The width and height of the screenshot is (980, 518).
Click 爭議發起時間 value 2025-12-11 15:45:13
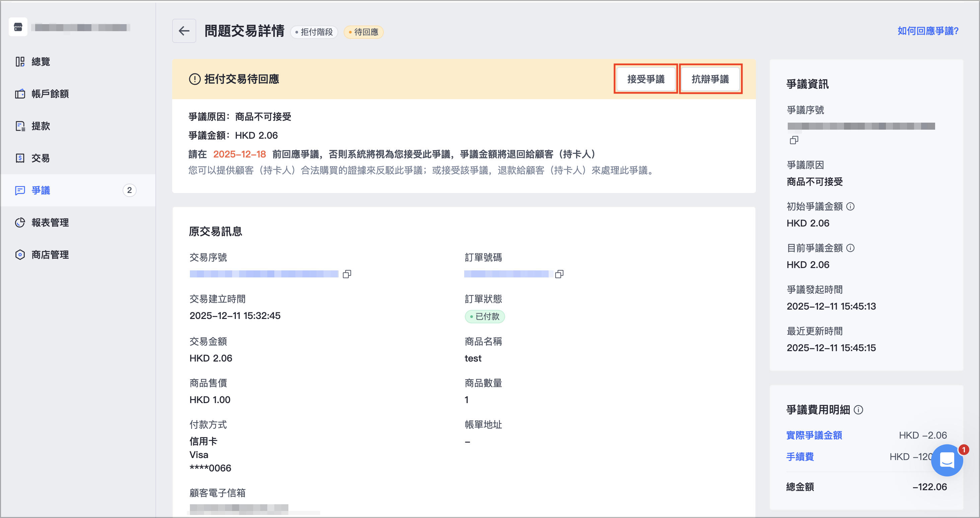tap(831, 306)
